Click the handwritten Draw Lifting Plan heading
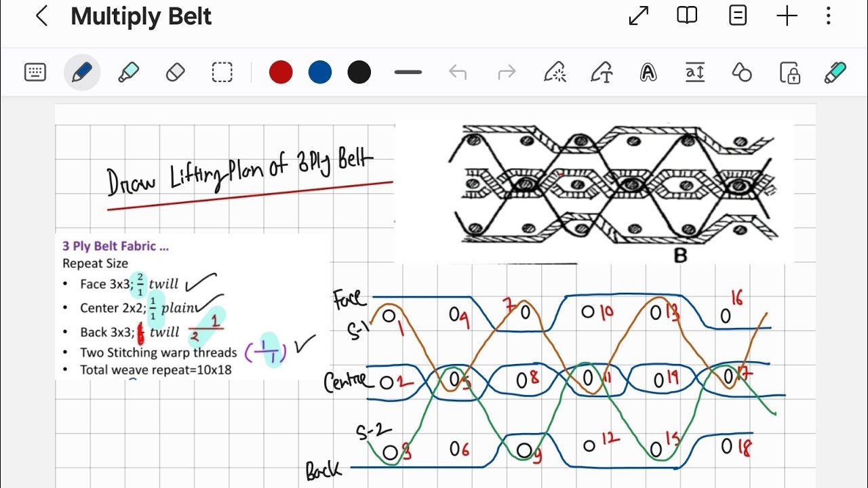 241,173
